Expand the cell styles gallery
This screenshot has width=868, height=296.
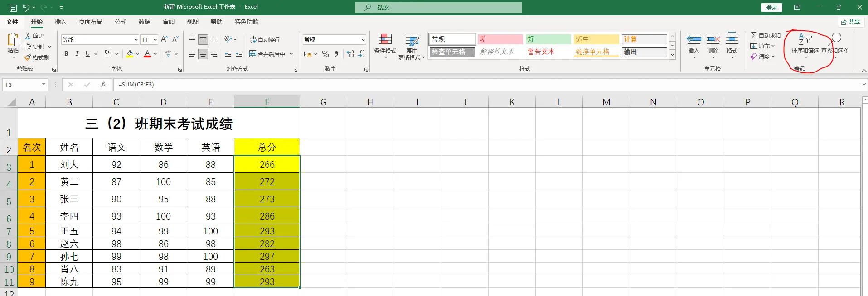coord(673,55)
